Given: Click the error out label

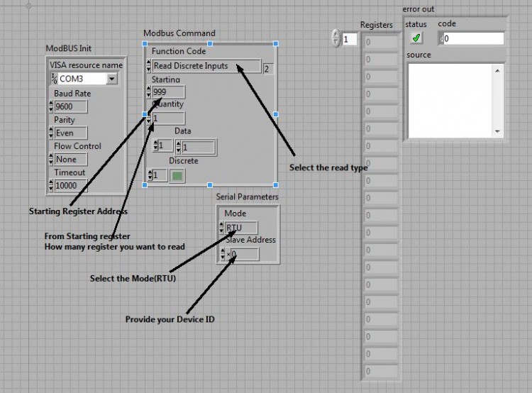Looking at the screenshot, I should click(418, 9).
